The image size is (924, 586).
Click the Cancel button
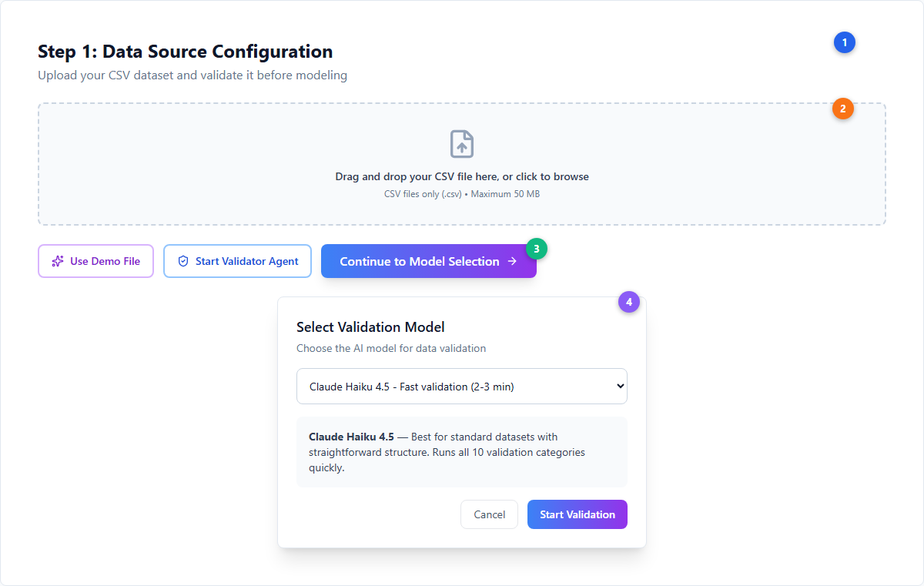click(490, 514)
